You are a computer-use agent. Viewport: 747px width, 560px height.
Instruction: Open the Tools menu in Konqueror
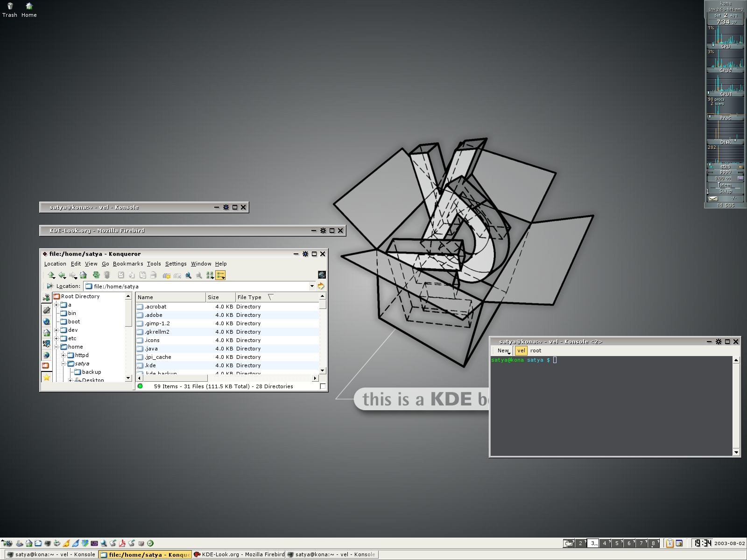coord(154,264)
